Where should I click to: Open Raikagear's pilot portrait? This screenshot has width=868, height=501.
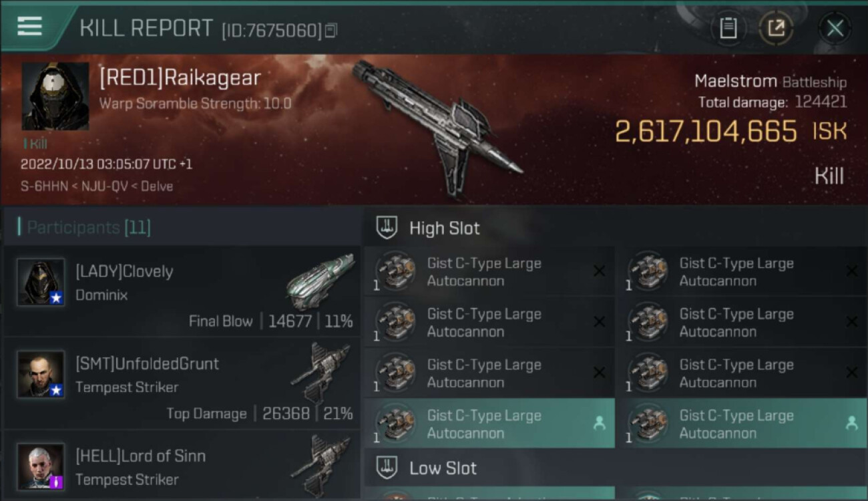[55, 96]
